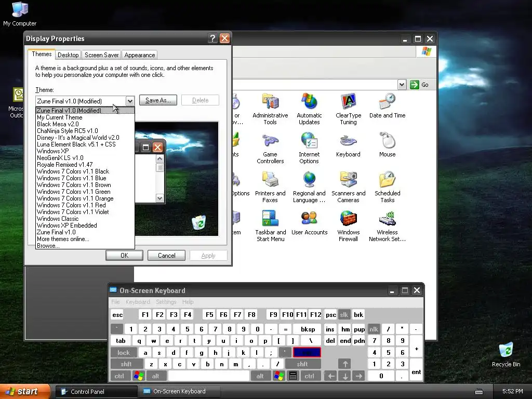Toggle the slk key on On-Screen Keyboard
This screenshot has width=532, height=399.
344,314
